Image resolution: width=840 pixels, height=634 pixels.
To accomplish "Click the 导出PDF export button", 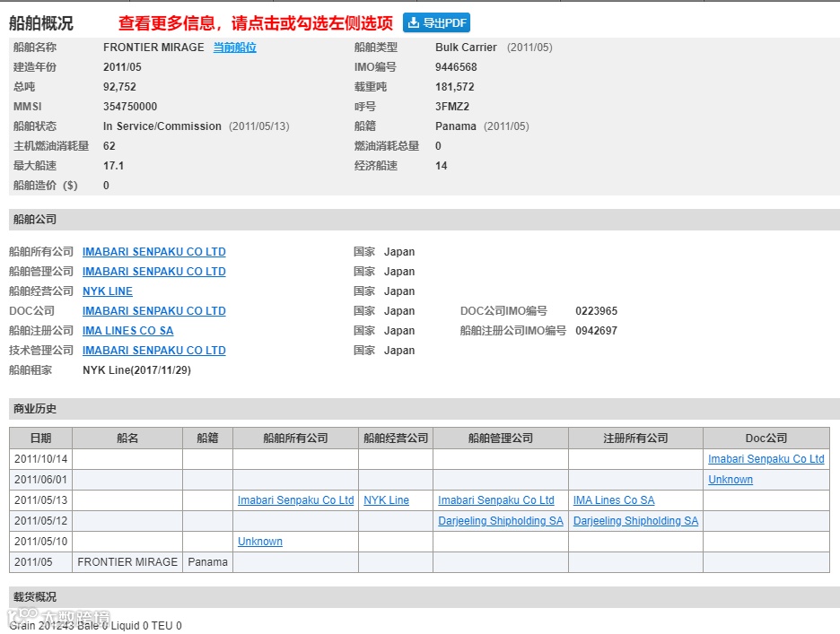I will tap(436, 22).
